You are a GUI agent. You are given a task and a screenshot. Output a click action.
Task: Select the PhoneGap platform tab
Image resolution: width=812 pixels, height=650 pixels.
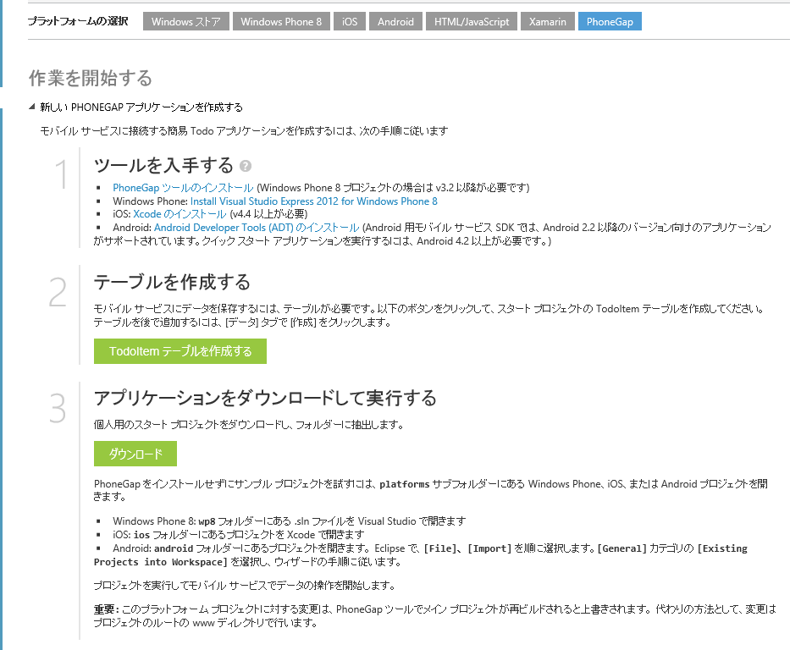click(x=610, y=22)
